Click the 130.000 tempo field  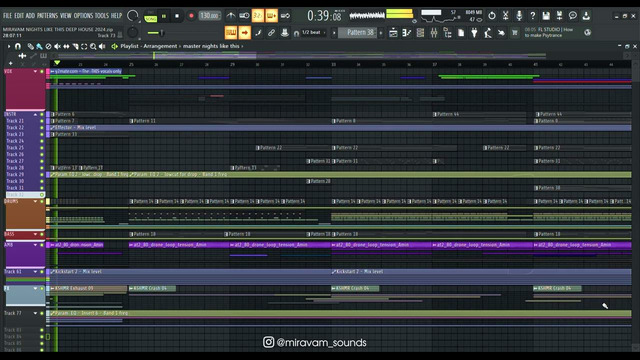(209, 16)
